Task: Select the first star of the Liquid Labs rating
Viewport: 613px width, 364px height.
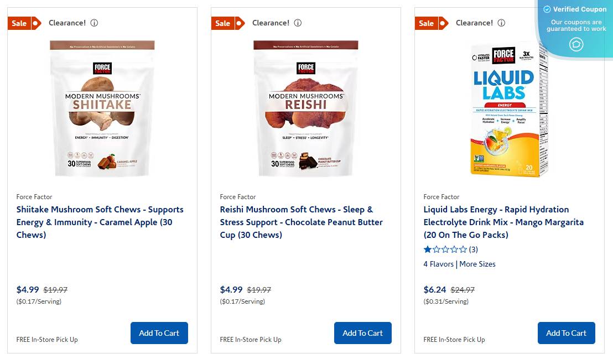Action: [427, 249]
